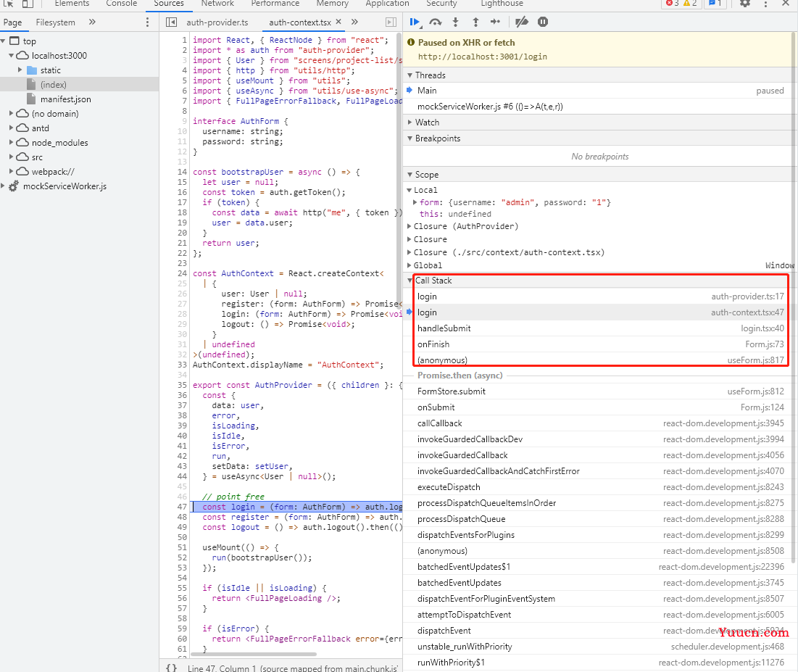Screen dimensions: 798x672
Task: Click the Step over next function call icon
Action: pyautogui.click(x=435, y=22)
